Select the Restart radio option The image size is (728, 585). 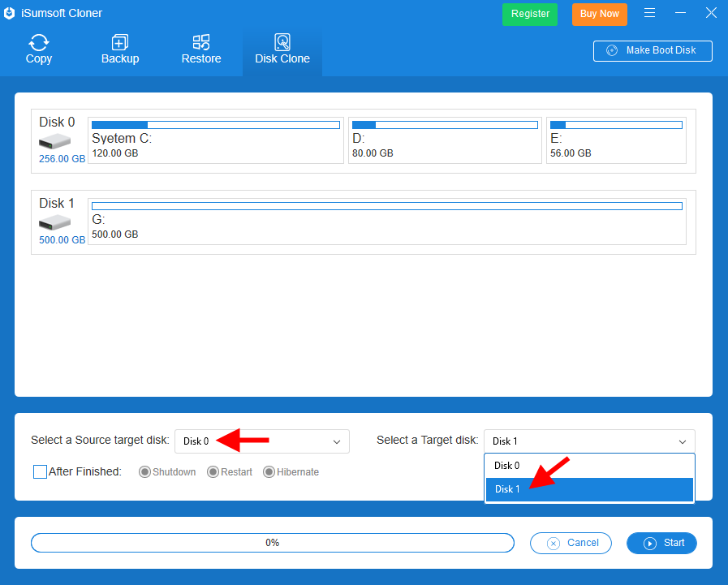[213, 471]
